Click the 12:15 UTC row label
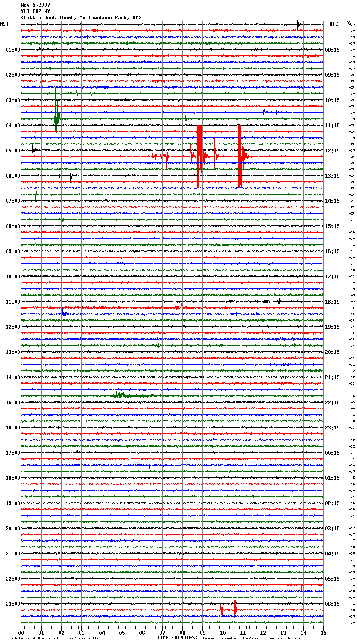 point(332,151)
